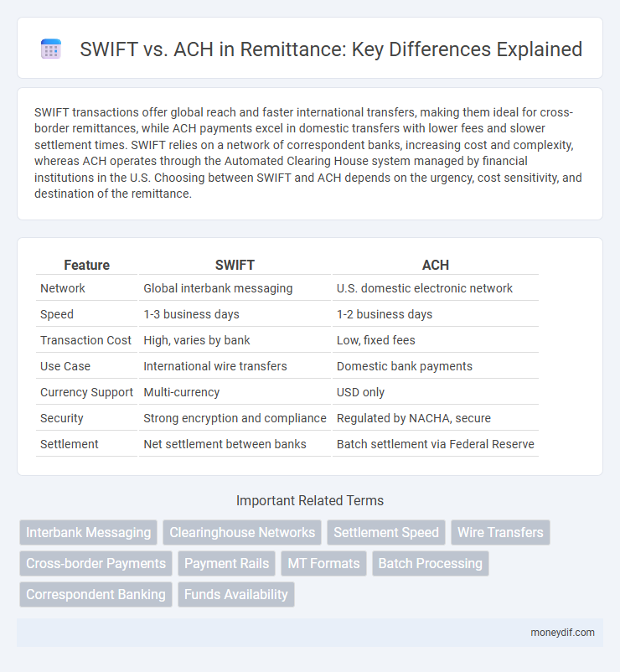
Task: Click the calendar icon beside the title
Action: (x=51, y=49)
